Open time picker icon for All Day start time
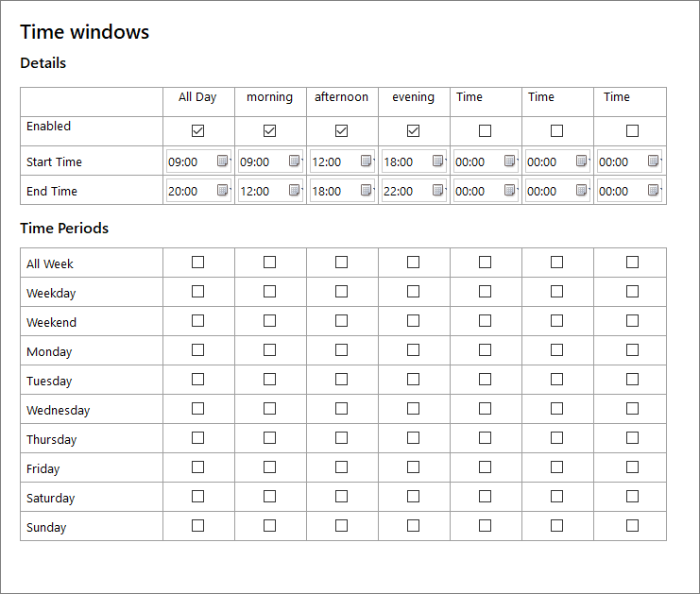Viewport: 700px width, 594px height. coord(222,161)
